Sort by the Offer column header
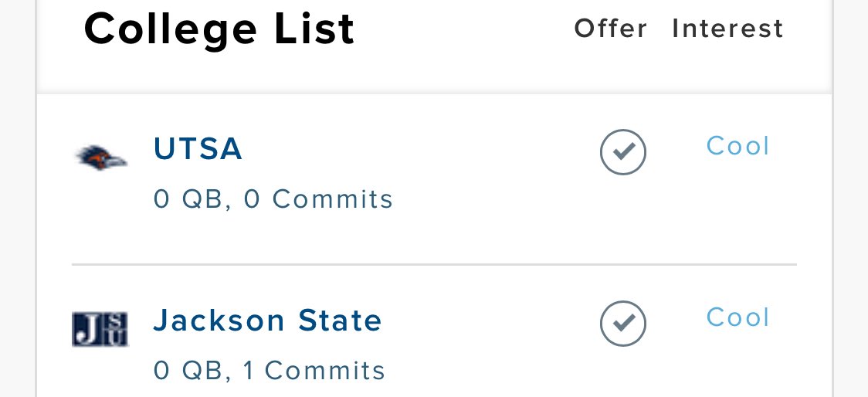Screen dimensions: 868x397 click(610, 29)
